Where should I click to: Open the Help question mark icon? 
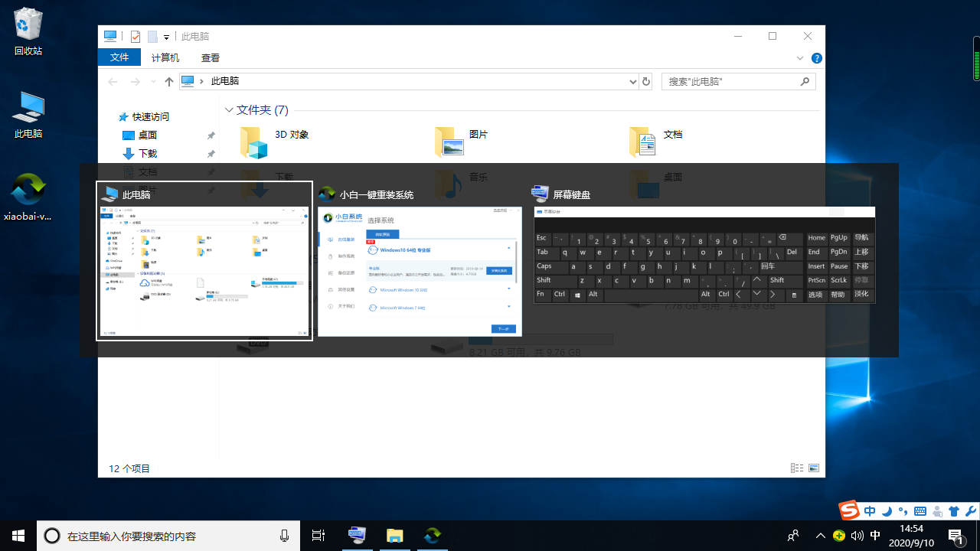tap(817, 58)
